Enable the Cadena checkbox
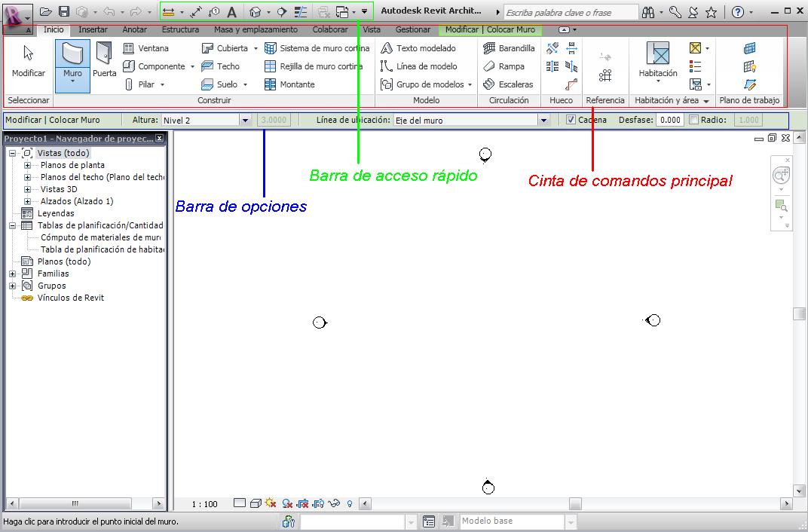 point(571,119)
